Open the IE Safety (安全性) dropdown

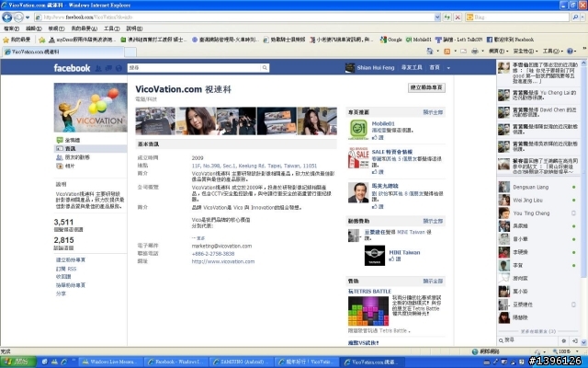526,52
